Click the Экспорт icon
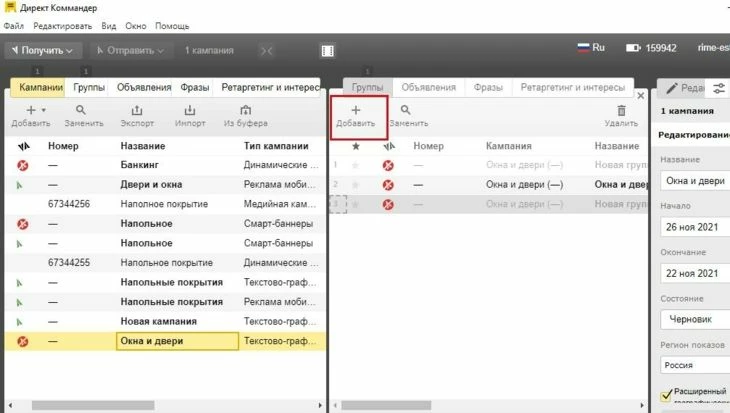Viewport: 730px width, 413px height. [x=137, y=110]
